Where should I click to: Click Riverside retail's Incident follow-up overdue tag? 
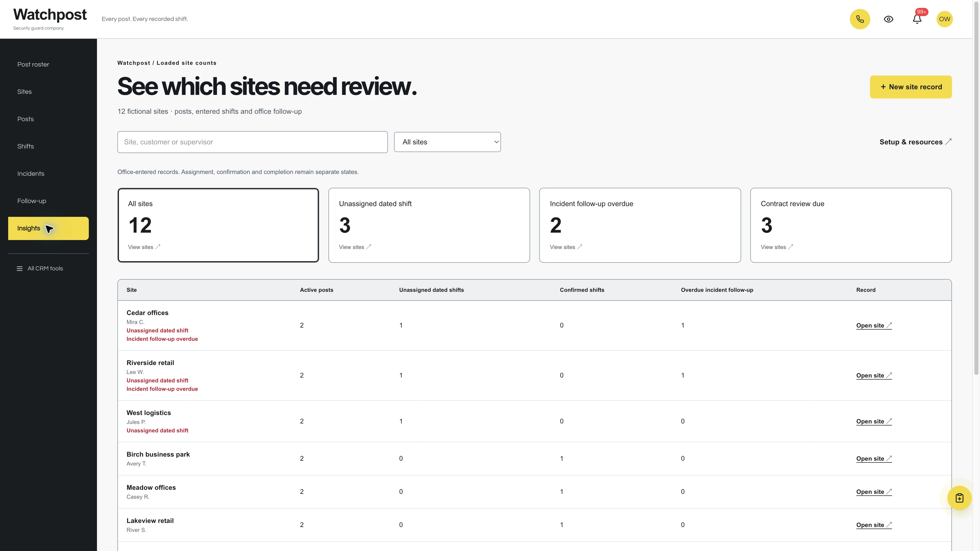162,389
